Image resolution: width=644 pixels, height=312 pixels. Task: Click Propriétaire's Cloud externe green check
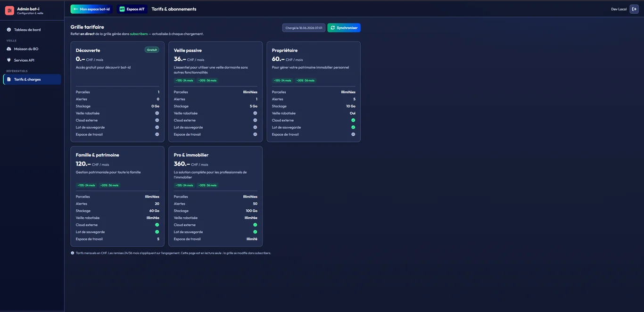click(x=353, y=120)
